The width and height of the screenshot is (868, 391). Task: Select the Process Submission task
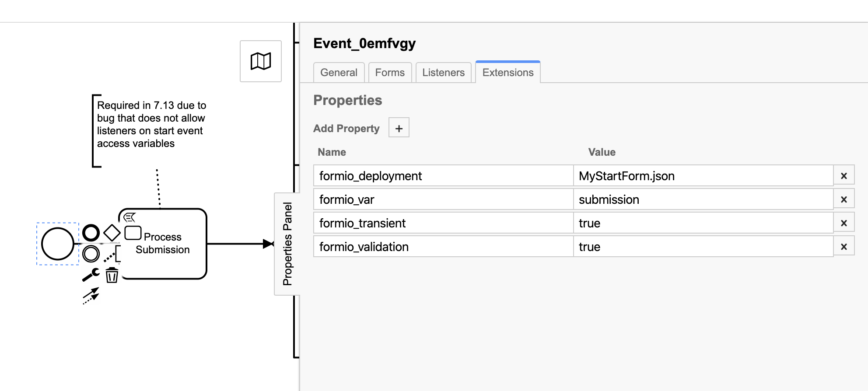pos(163,244)
